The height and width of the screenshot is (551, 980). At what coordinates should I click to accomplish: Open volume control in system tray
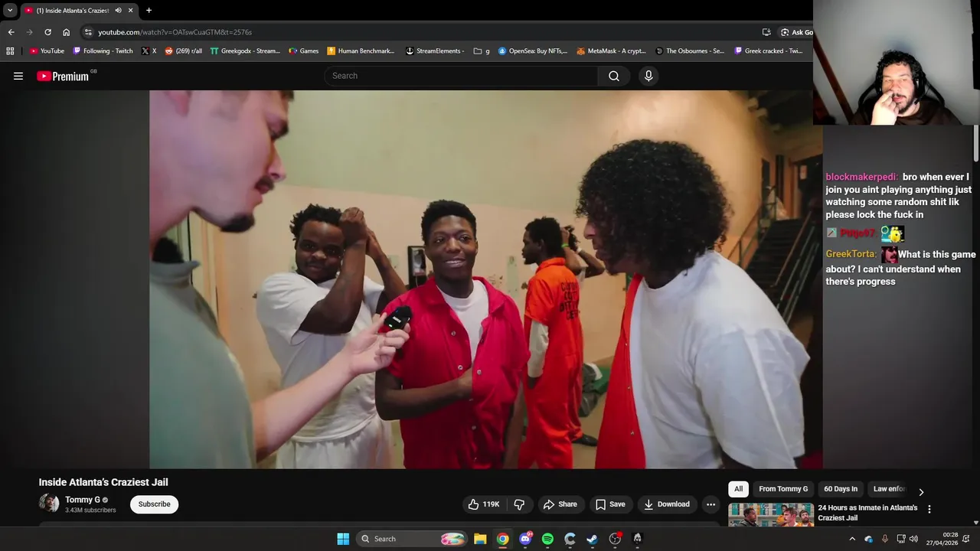[x=913, y=539]
